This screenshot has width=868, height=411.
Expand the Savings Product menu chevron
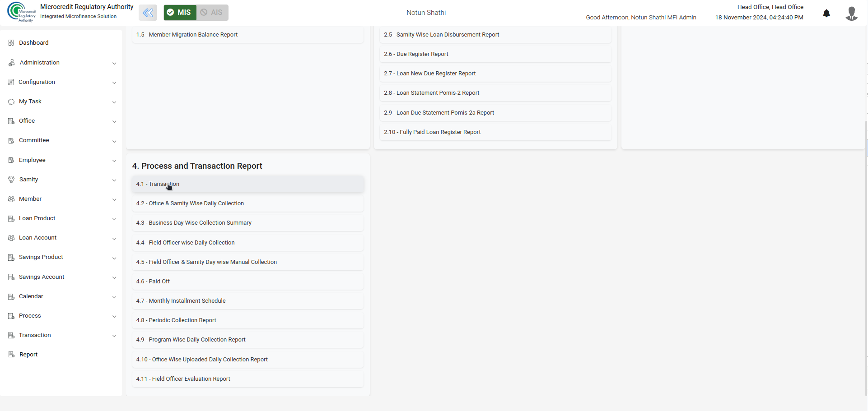pyautogui.click(x=114, y=258)
